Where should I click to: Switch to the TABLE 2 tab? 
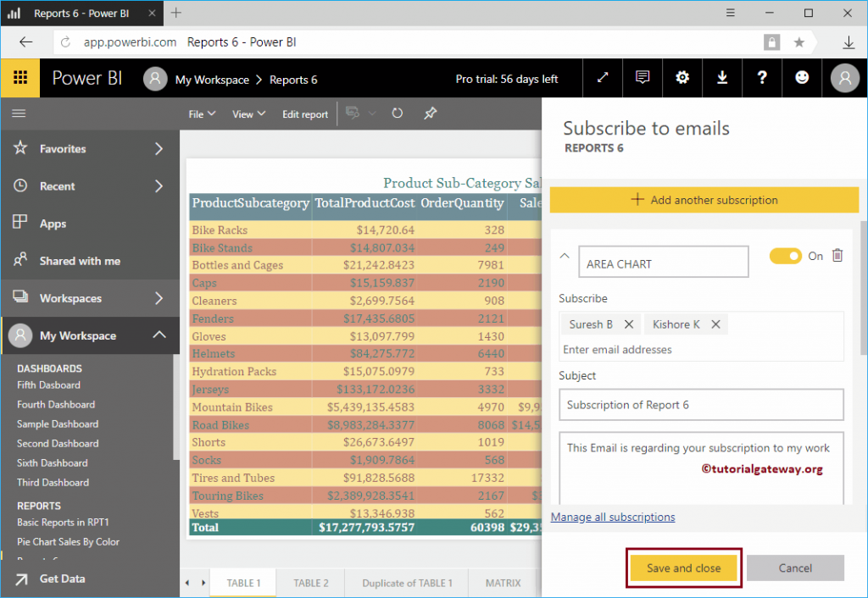(314, 583)
